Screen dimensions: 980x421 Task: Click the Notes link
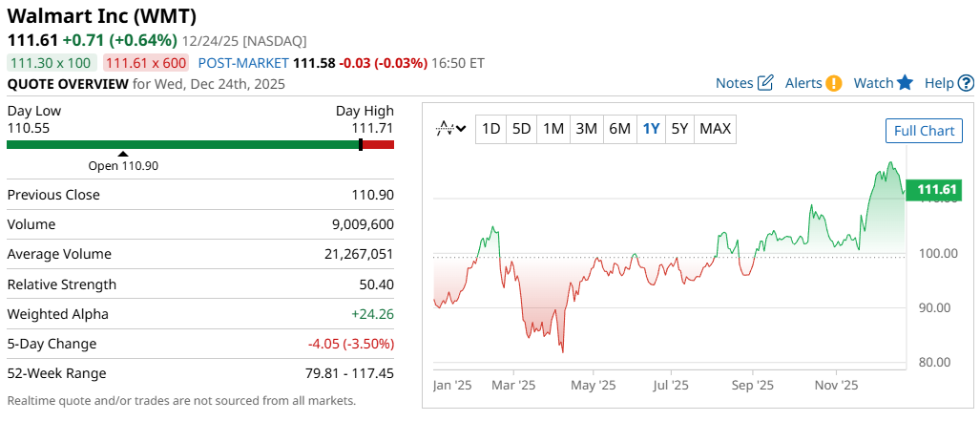[735, 83]
